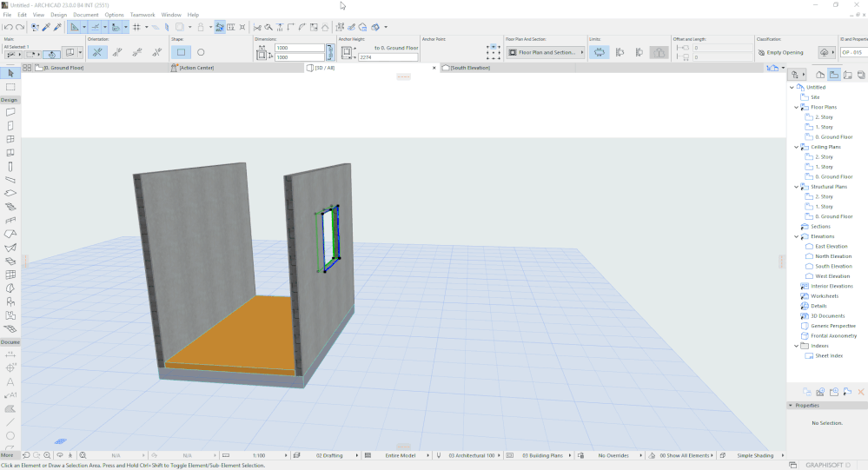
Task: Select the Arrow tool in the toolbox
Action: (10, 74)
